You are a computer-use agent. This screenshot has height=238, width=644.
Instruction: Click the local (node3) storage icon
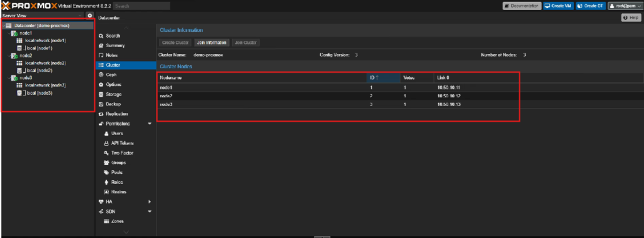pos(19,93)
